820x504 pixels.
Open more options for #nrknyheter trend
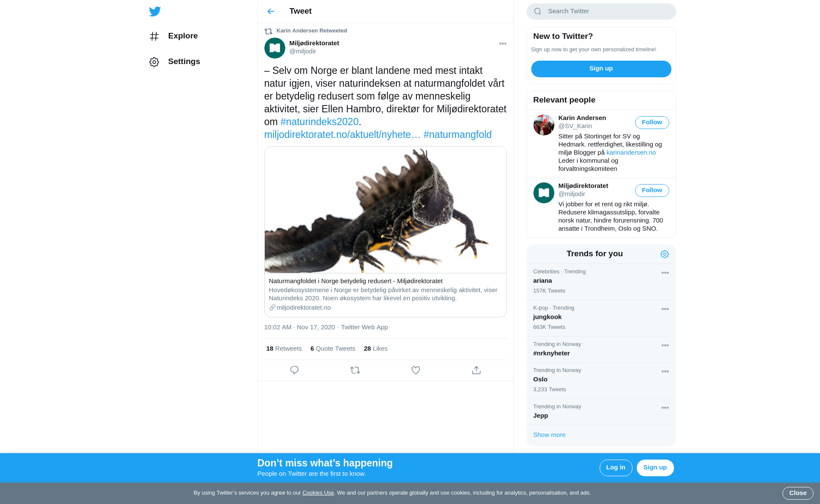click(x=665, y=346)
